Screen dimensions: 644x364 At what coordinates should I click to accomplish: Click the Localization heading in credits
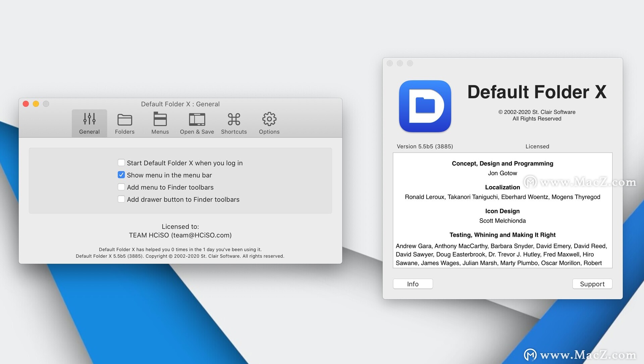(x=502, y=187)
